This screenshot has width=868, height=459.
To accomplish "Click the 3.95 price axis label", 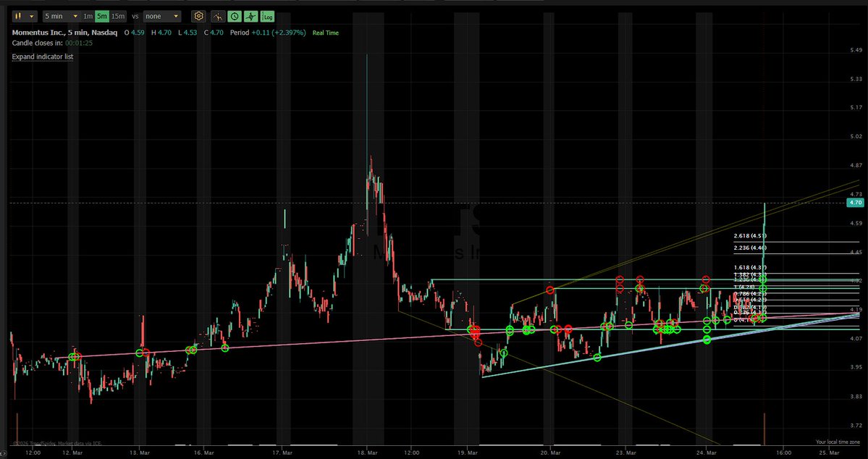I will click(855, 367).
